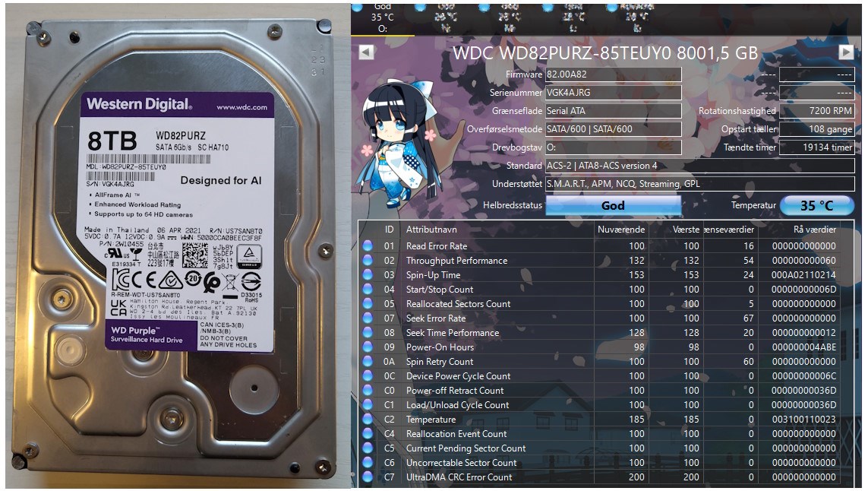The width and height of the screenshot is (868, 491).
Task: Click the status orb for Read Error Rate
Action: pos(368,245)
